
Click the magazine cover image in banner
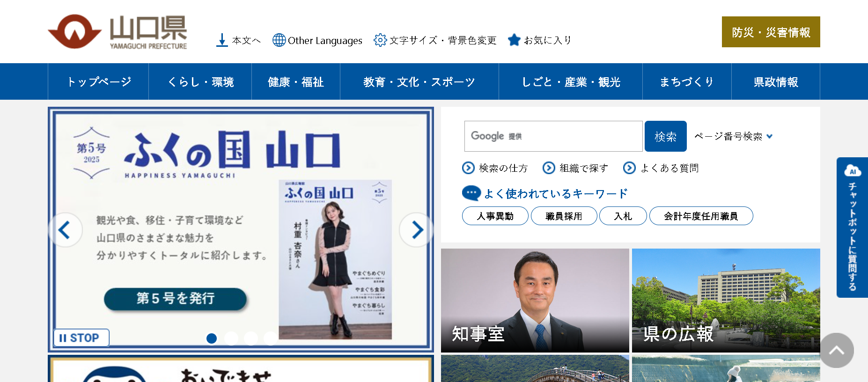click(335, 259)
